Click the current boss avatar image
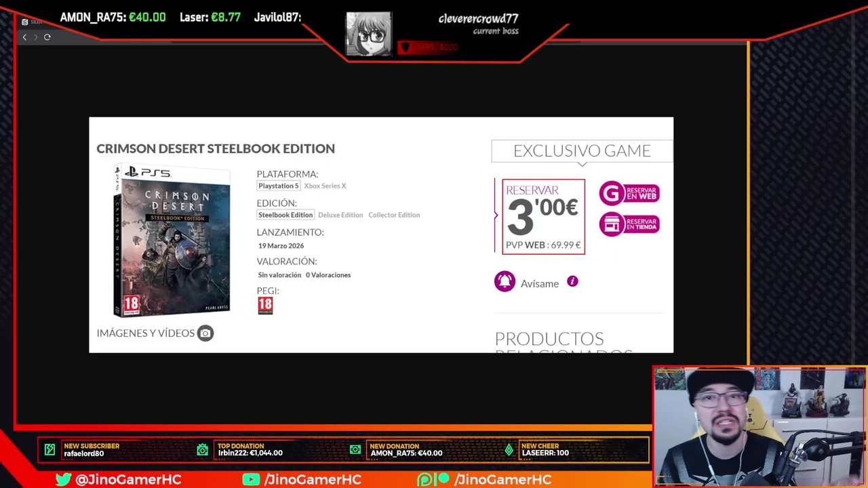This screenshot has width=868, height=488. pyautogui.click(x=368, y=34)
